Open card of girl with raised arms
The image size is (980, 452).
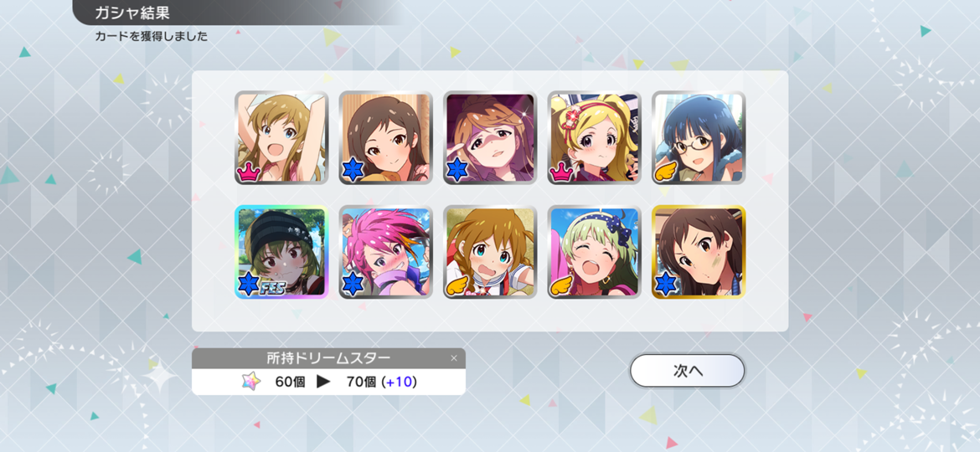(x=281, y=138)
